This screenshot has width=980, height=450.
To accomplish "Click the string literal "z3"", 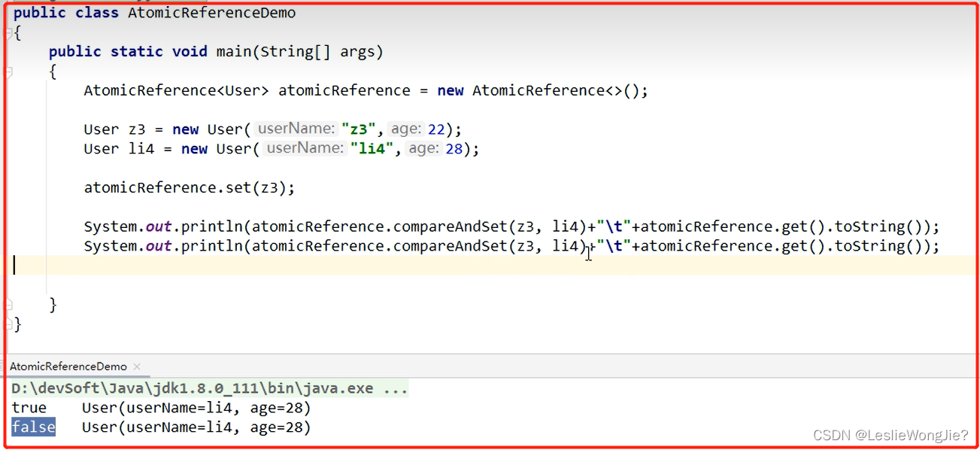I will coord(358,129).
